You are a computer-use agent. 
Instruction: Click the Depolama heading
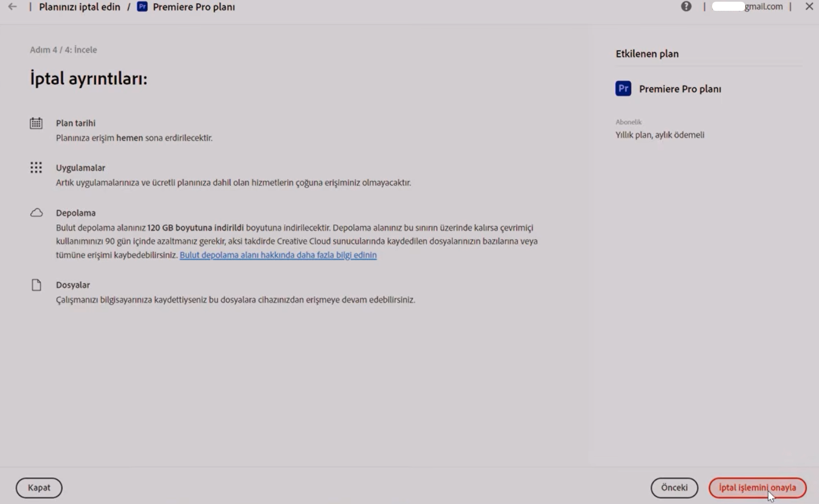[76, 213]
